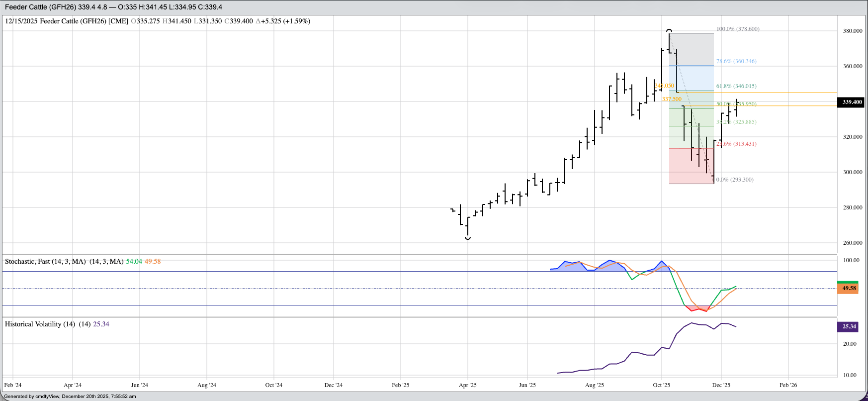Image resolution: width=868 pixels, height=401 pixels.
Task: Click the swing-high arc marker at the October peak
Action: pos(669,31)
